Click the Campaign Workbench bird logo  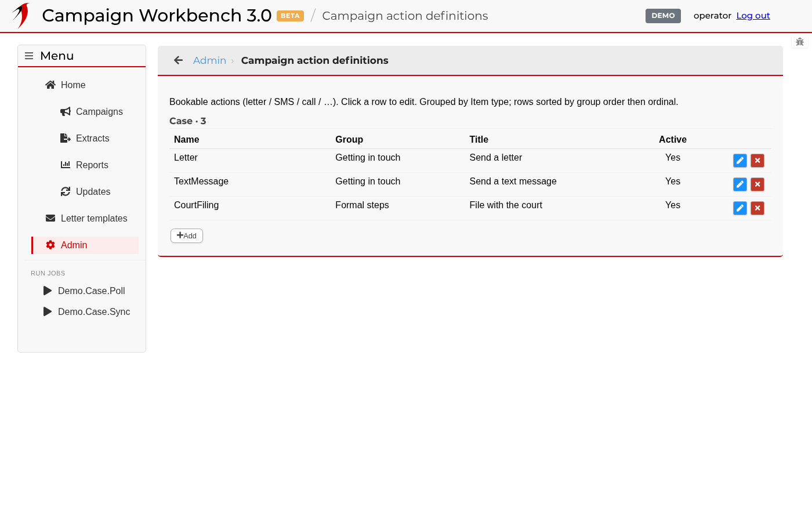[21, 16]
